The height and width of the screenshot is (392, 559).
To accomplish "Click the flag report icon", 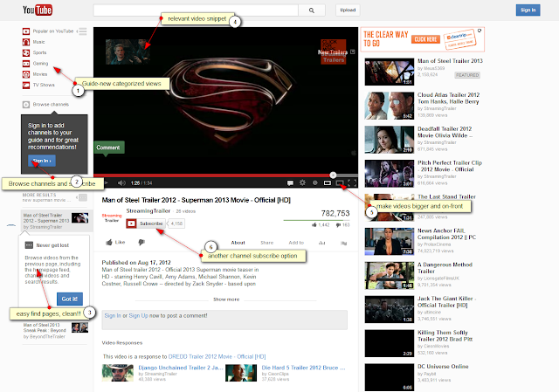I will pos(343,243).
